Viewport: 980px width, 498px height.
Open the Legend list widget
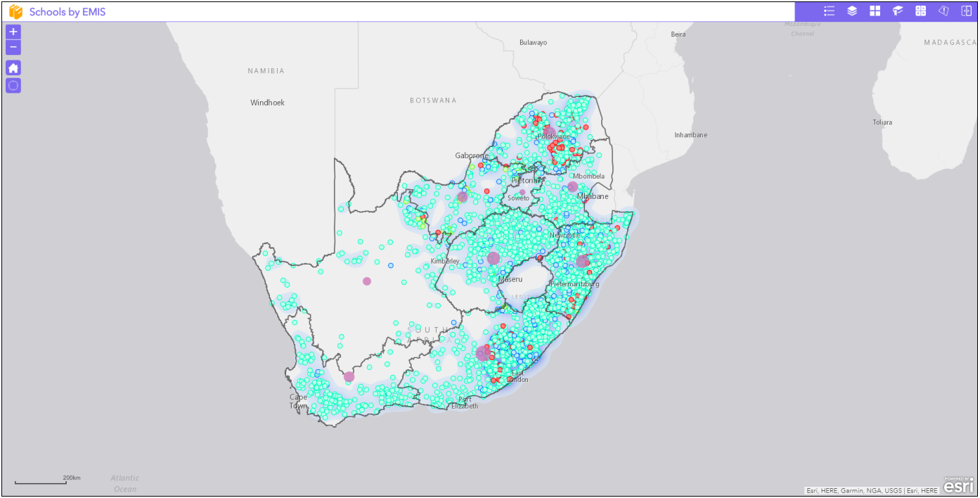829,11
